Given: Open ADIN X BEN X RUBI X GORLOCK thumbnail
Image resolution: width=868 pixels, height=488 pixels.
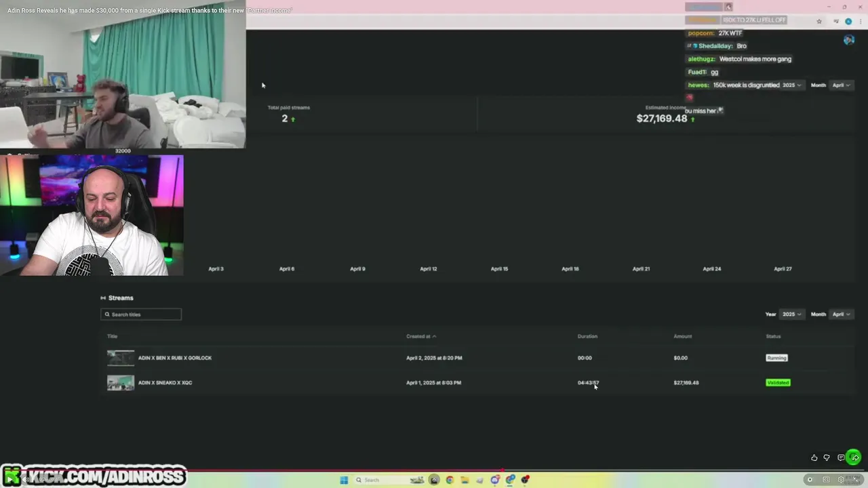Looking at the screenshot, I should pos(121,358).
